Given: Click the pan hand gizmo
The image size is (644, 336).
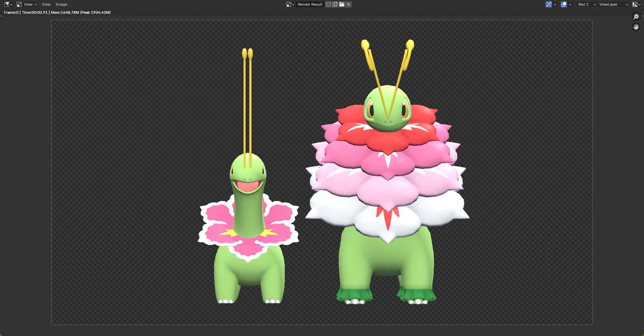Looking at the screenshot, I should (x=636, y=27).
